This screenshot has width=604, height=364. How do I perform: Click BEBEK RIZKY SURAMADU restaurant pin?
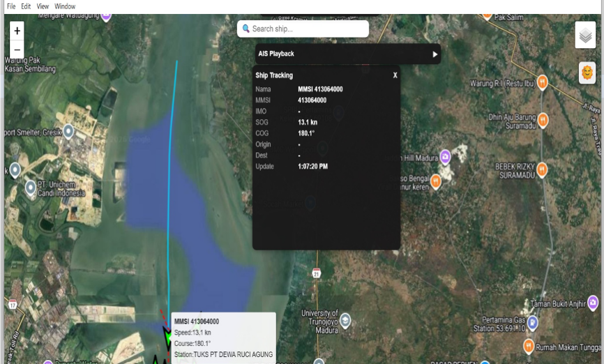pos(542,170)
